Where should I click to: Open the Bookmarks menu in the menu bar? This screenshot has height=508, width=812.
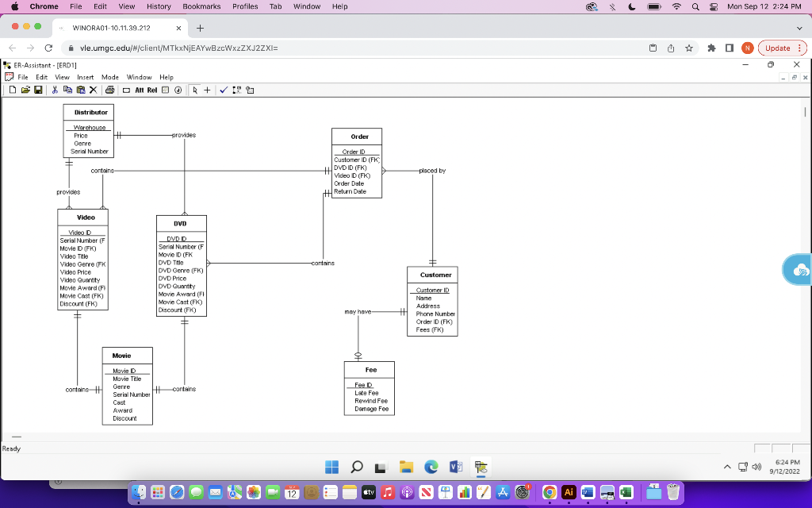(201, 6)
